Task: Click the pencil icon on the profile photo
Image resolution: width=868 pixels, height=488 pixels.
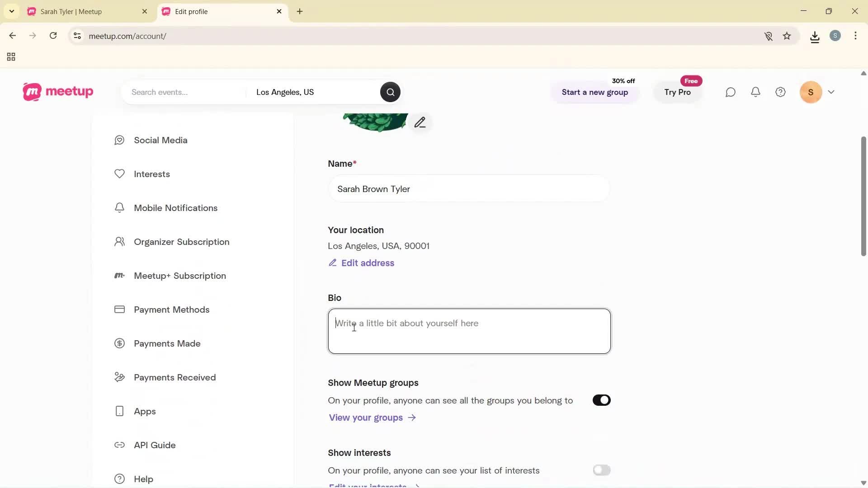Action: tap(420, 122)
